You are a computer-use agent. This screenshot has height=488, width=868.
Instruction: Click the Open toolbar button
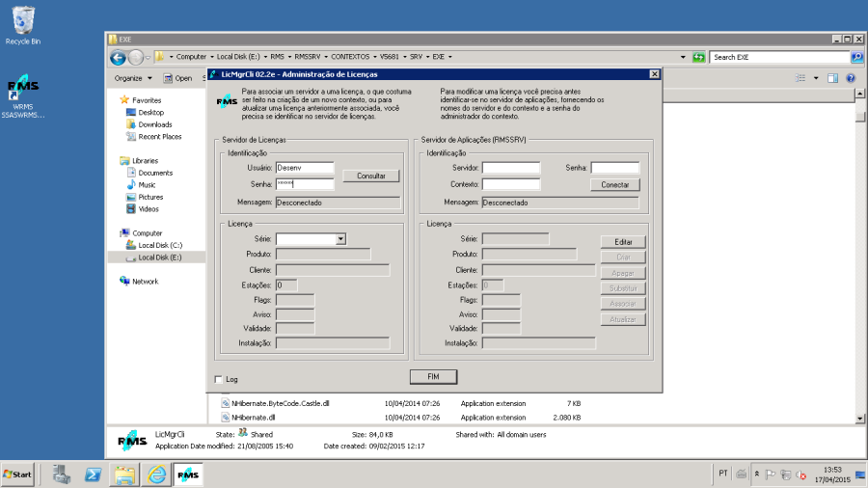(177, 78)
